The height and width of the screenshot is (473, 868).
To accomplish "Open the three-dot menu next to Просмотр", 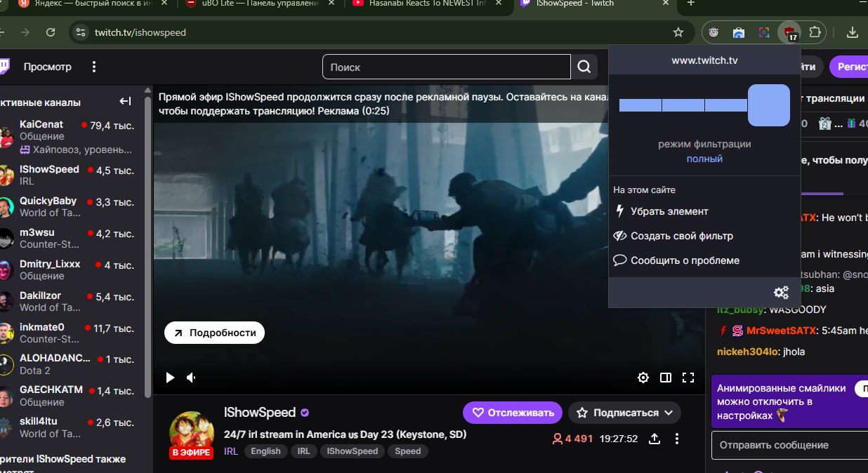I will pos(94,67).
